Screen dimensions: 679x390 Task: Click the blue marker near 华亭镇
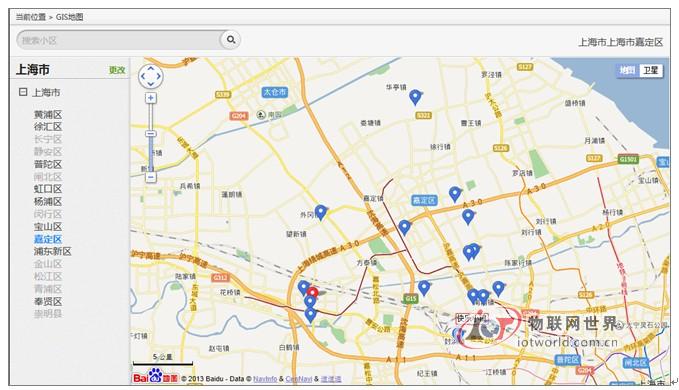pos(415,97)
